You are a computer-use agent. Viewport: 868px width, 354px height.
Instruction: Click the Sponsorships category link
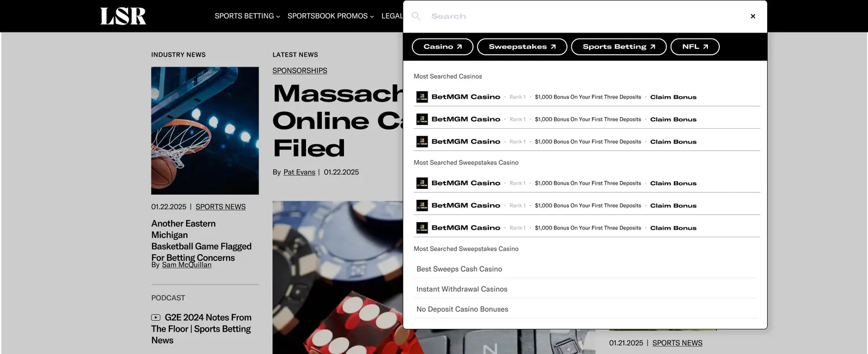coord(299,71)
